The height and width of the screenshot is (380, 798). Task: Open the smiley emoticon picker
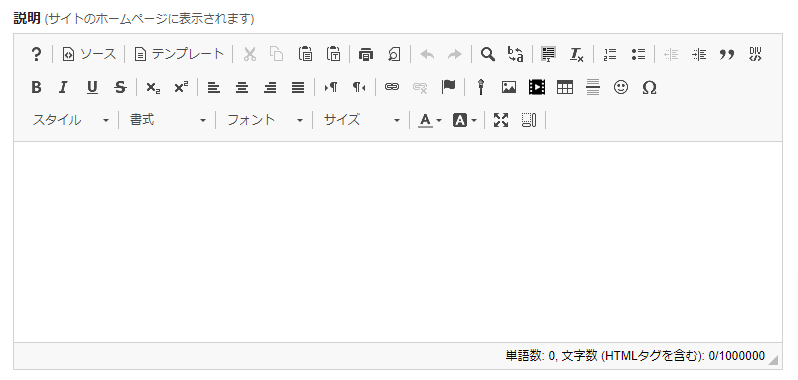[620, 87]
